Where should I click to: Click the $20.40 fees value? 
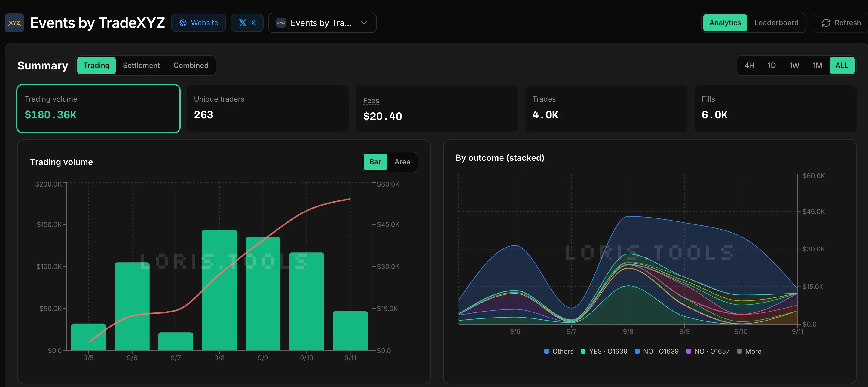(x=382, y=116)
